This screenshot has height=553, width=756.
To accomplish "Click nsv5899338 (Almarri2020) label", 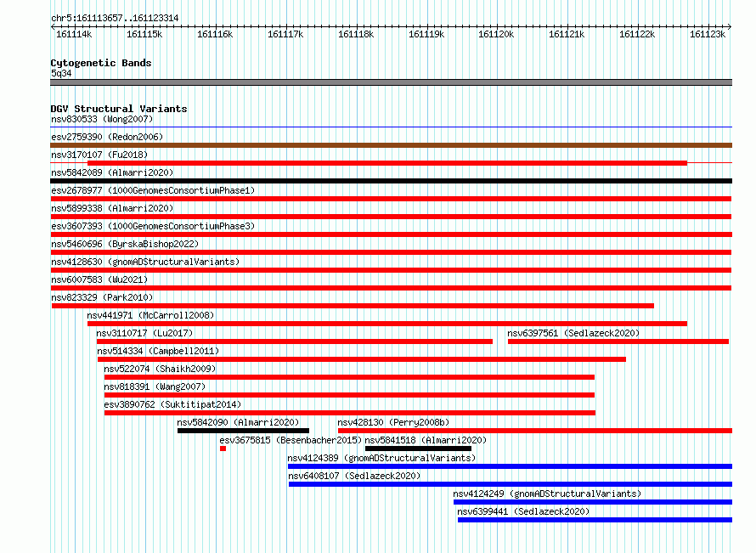I will point(112,208).
